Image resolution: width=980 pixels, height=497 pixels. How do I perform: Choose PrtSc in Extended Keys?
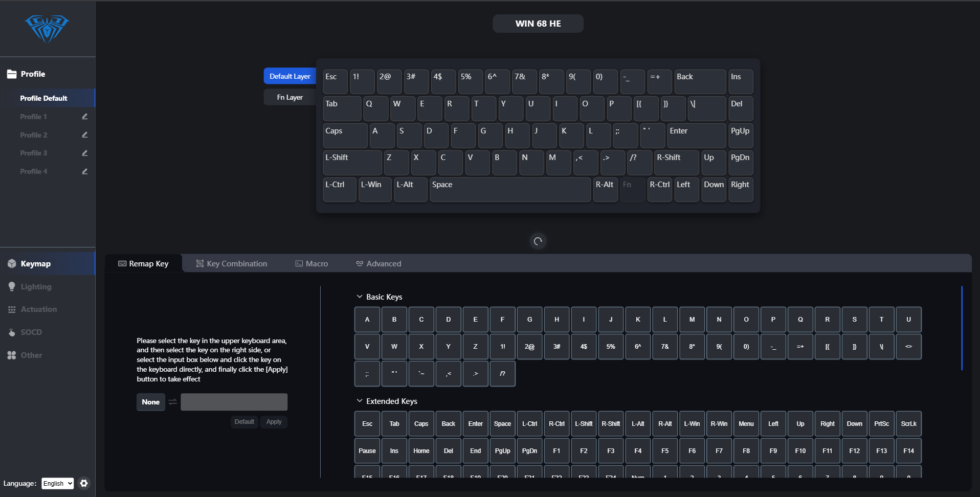point(882,424)
